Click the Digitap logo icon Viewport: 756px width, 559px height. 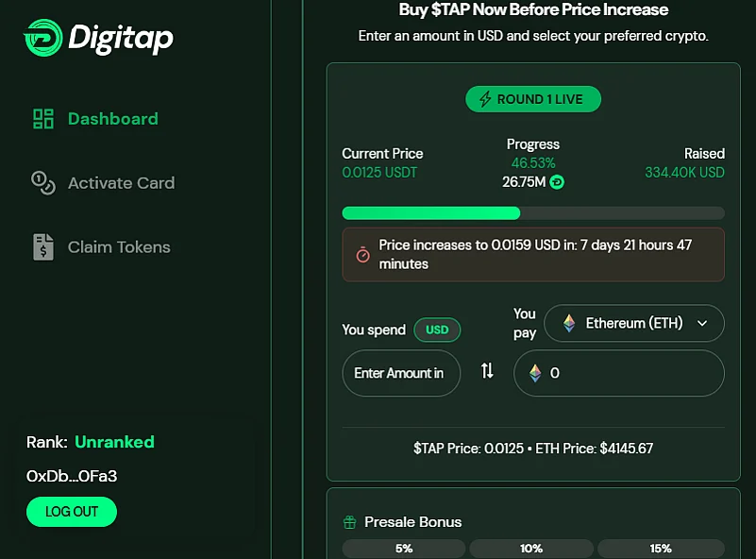click(42, 38)
